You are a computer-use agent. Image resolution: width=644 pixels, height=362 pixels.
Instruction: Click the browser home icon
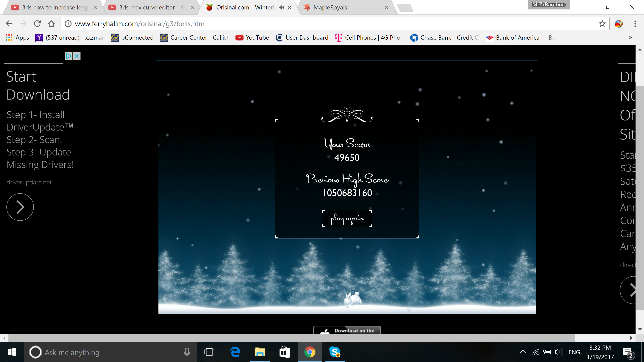51,24
